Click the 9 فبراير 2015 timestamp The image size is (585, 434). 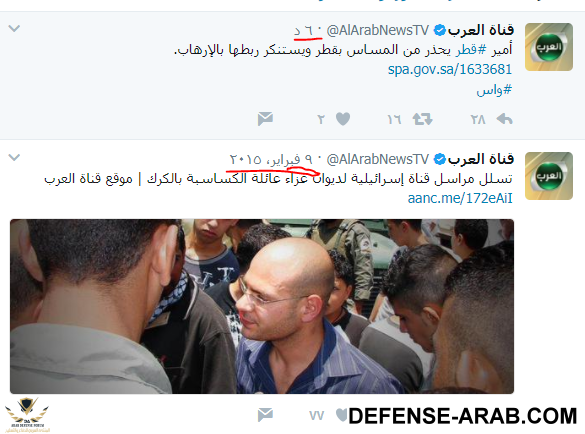click(x=271, y=160)
